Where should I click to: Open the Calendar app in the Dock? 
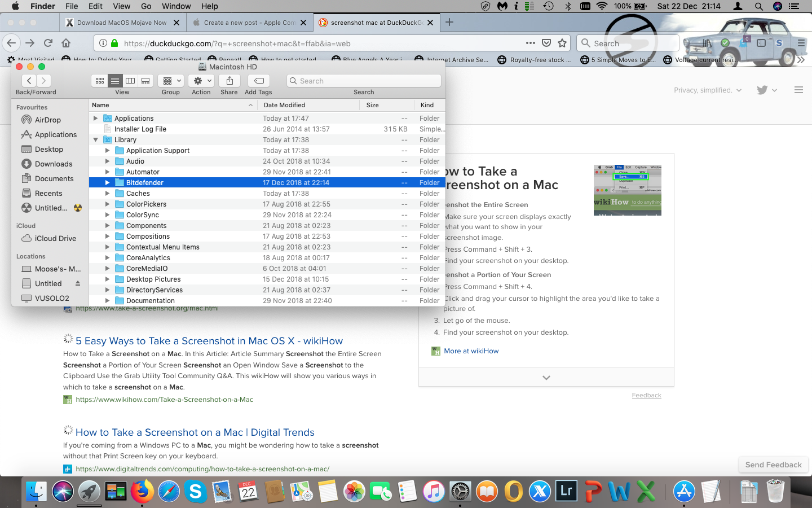tap(248, 492)
